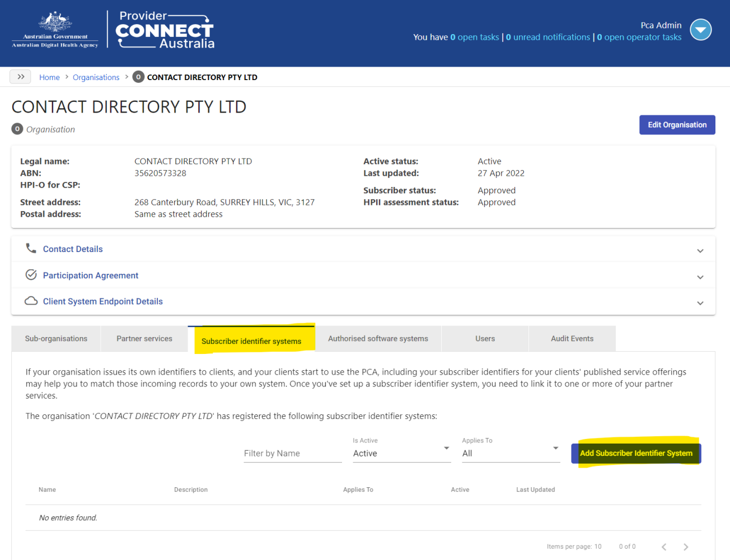This screenshot has height=560, width=730.
Task: Click inside the Filter by Name field
Action: [291, 453]
